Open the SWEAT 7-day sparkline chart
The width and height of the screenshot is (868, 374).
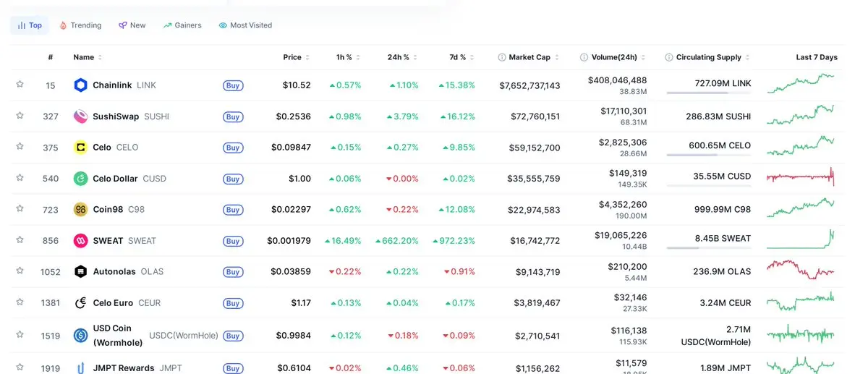(x=800, y=239)
